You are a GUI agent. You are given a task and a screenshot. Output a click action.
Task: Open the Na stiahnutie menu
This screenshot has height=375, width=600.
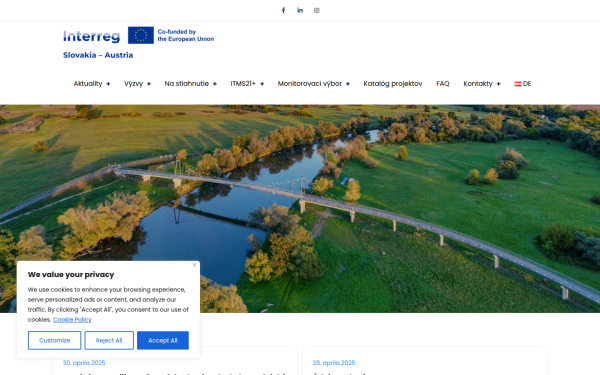click(186, 83)
